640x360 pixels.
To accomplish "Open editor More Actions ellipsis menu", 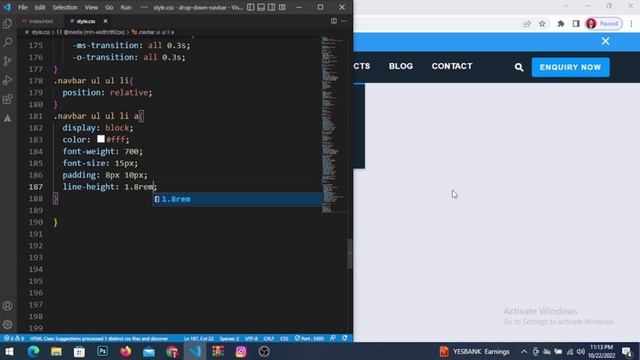I will click(x=344, y=21).
